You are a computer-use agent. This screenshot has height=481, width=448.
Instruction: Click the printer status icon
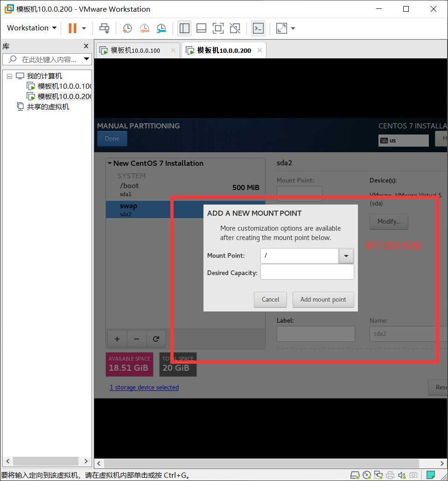[390, 475]
